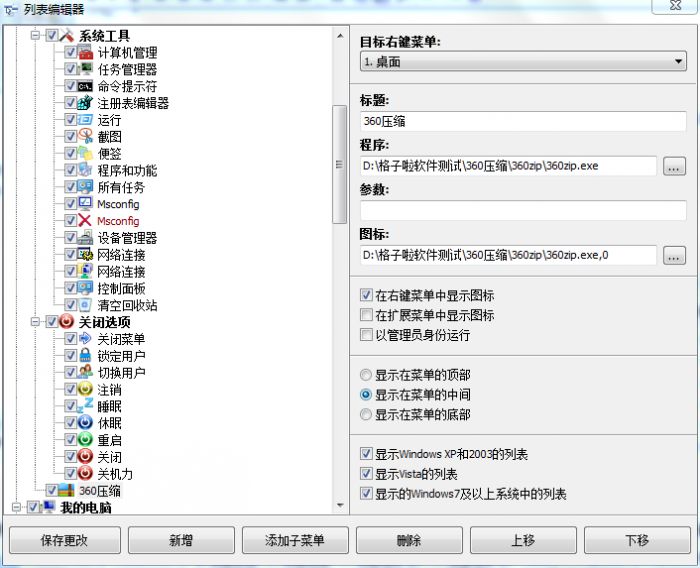Toggle 在扩展菜单中显示图标 checkbox
The width and height of the screenshot is (700, 568).
pyautogui.click(x=367, y=316)
